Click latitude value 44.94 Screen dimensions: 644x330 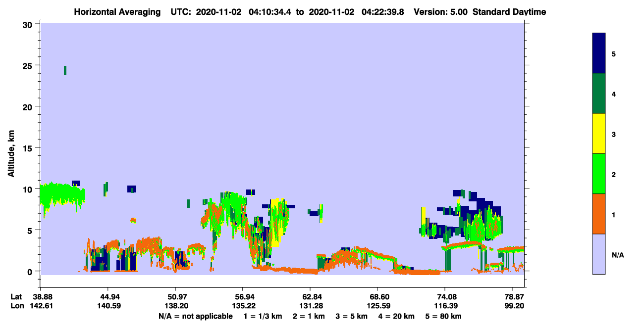(107, 296)
